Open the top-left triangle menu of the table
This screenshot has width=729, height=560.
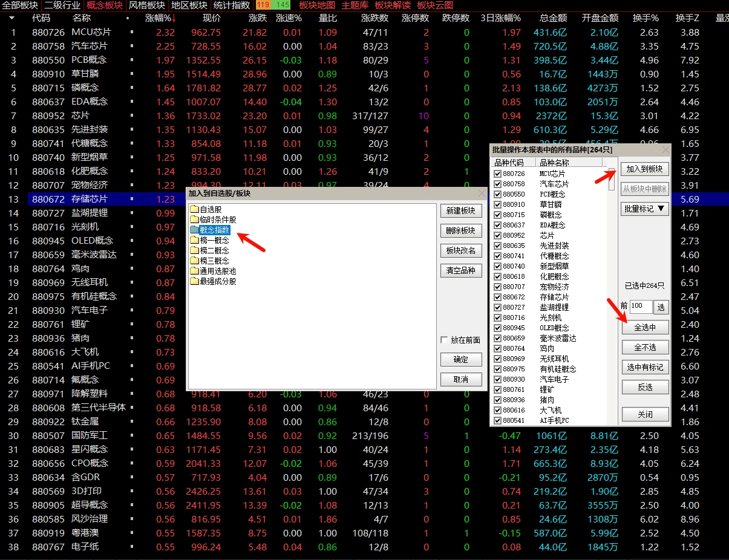(x=12, y=18)
